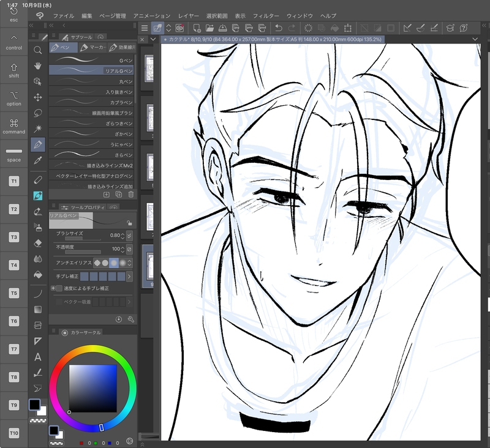Select the Lasso selection tool
This screenshot has height=448, width=490.
click(x=38, y=113)
